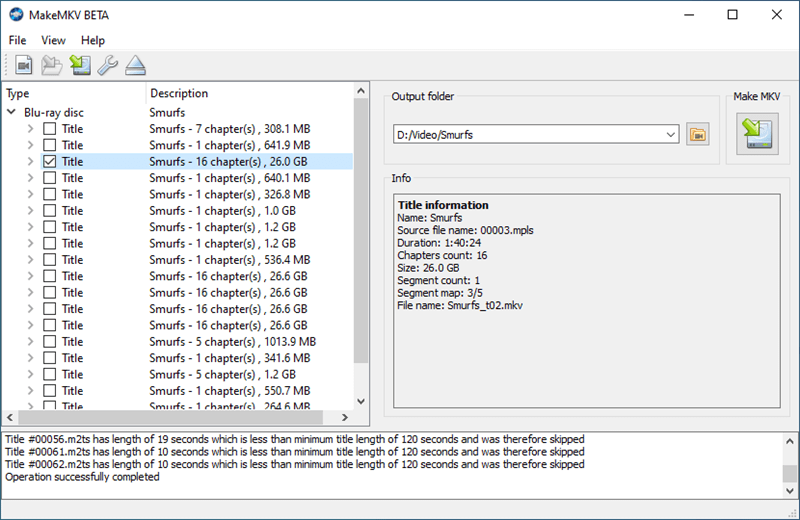This screenshot has height=520, width=800.
Task: Click the #00056.m2ts skipped log line
Action: [294, 439]
